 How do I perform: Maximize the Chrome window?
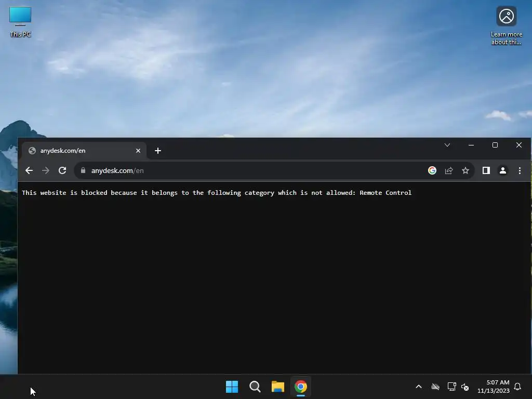tap(495, 145)
